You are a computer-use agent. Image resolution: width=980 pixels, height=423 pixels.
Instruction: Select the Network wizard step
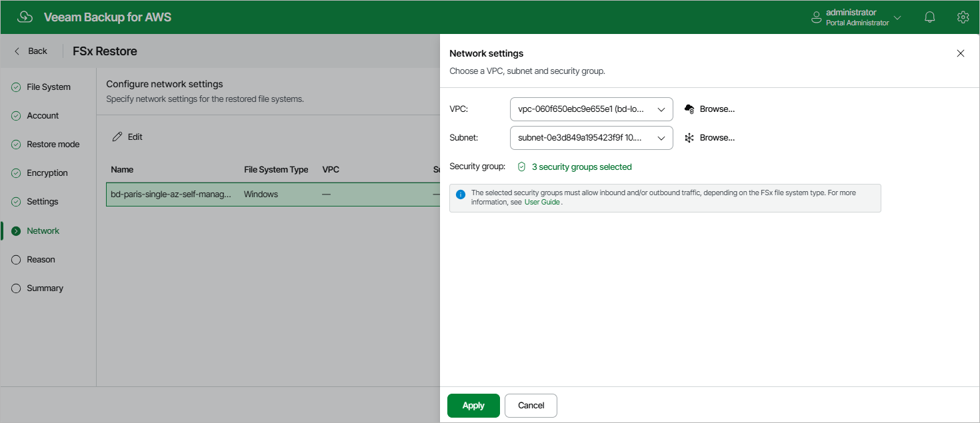click(43, 231)
